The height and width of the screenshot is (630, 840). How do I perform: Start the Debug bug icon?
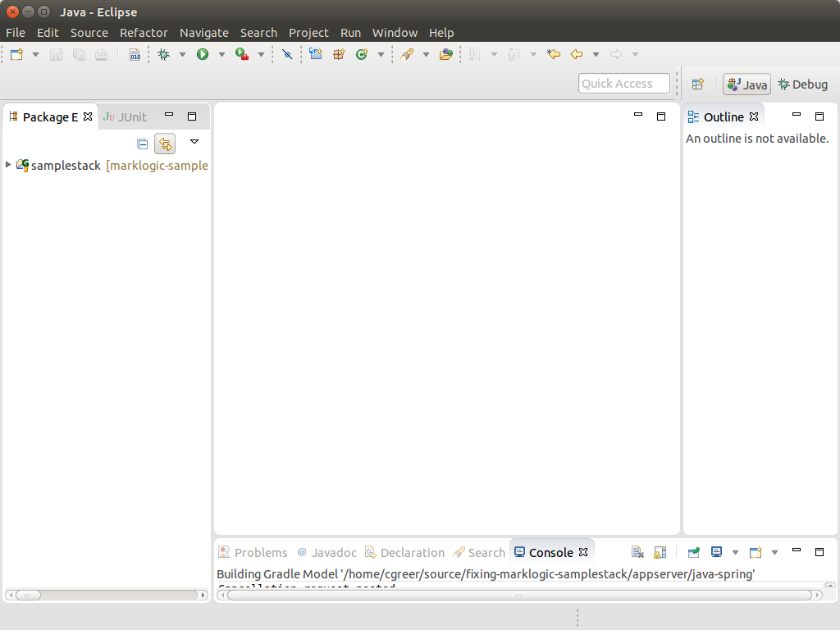(x=164, y=54)
